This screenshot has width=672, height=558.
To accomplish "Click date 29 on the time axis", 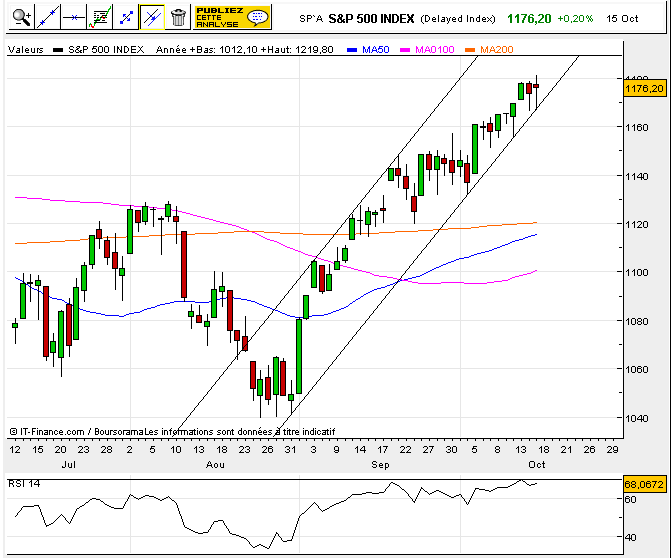I will pyautogui.click(x=612, y=450).
